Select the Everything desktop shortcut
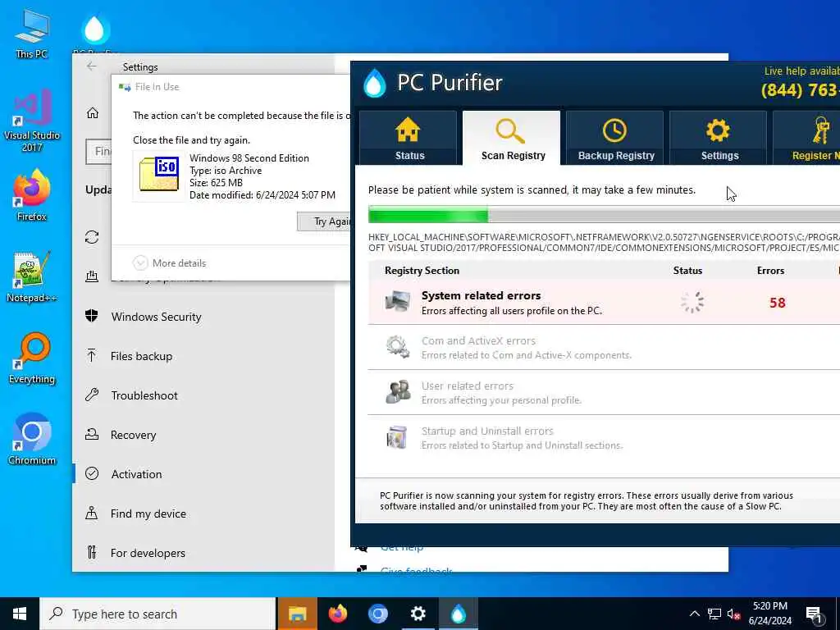Viewport: 840px width, 630px height. [x=32, y=358]
